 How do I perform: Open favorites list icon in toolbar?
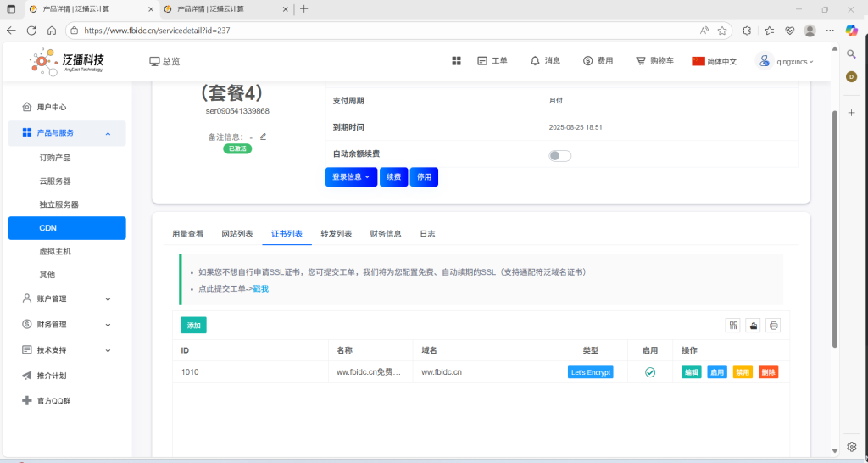point(770,31)
